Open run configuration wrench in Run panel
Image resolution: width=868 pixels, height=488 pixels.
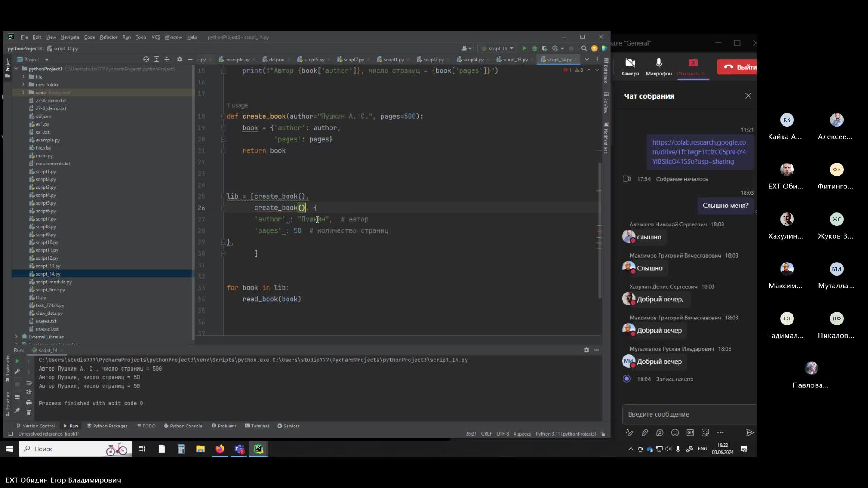pos(17,371)
